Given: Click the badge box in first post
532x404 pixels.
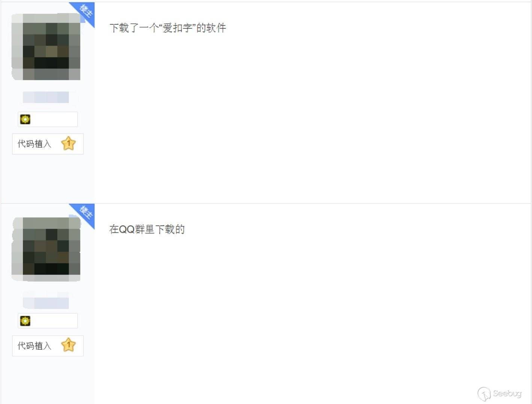Looking at the screenshot, I should click(48, 119).
